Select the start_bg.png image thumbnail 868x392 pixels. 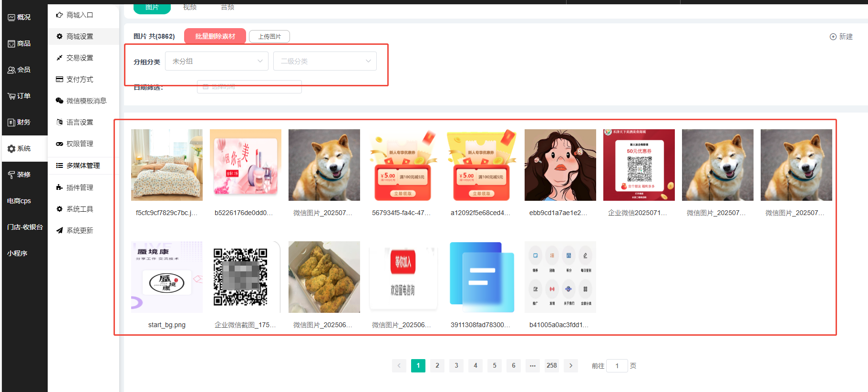pyautogui.click(x=167, y=277)
